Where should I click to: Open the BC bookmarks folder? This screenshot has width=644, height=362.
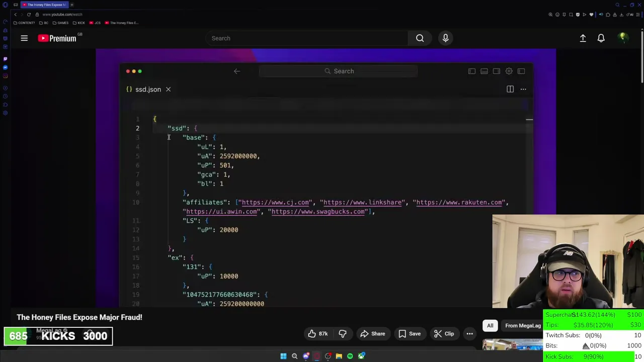point(44,23)
